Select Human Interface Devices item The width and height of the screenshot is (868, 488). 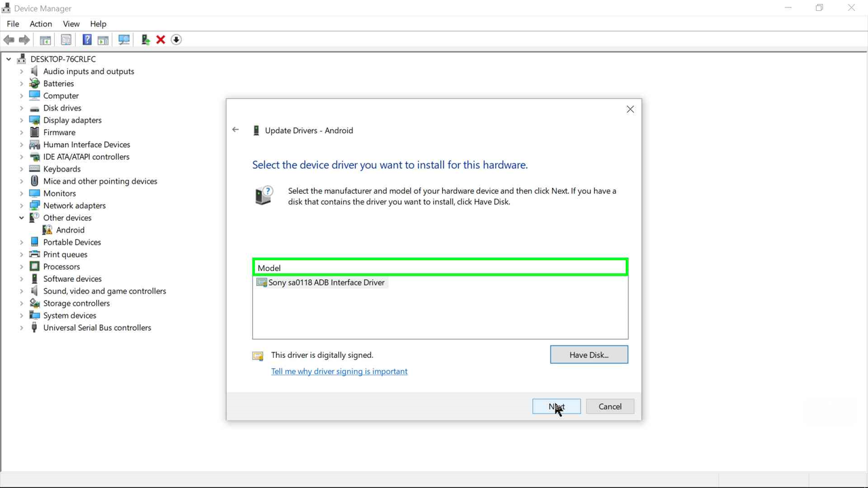point(87,144)
